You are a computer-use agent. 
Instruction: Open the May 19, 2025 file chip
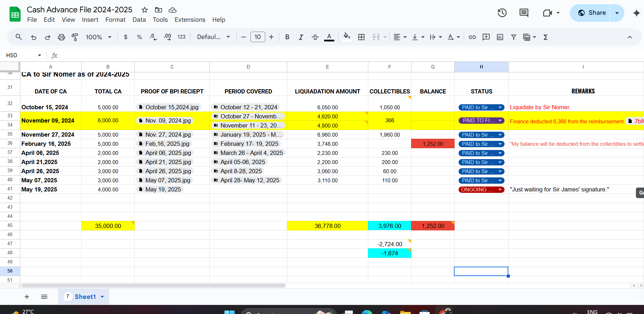(x=160, y=189)
